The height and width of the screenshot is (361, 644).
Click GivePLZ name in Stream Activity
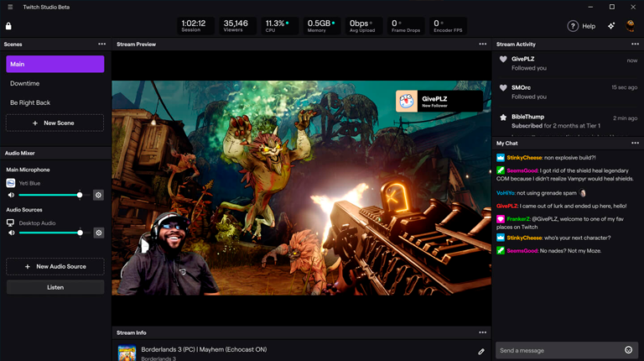tap(523, 60)
